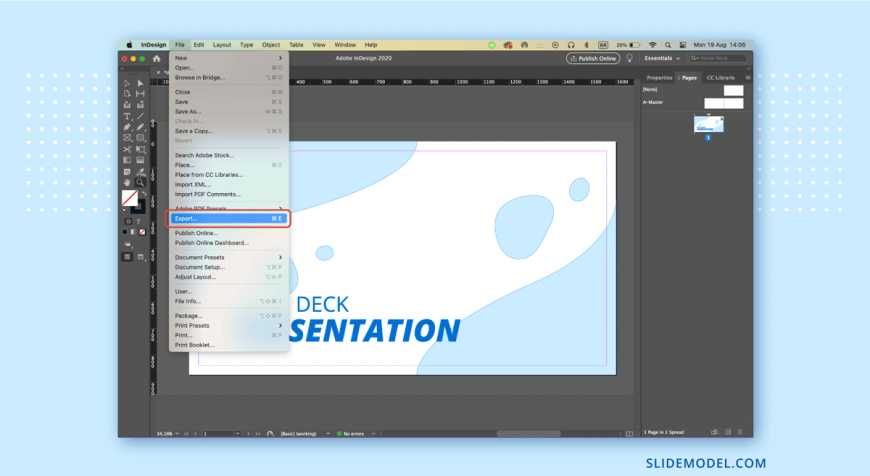Viewport: 870px width, 476px height.
Task: Open the page number dropdown
Action: coord(237,433)
